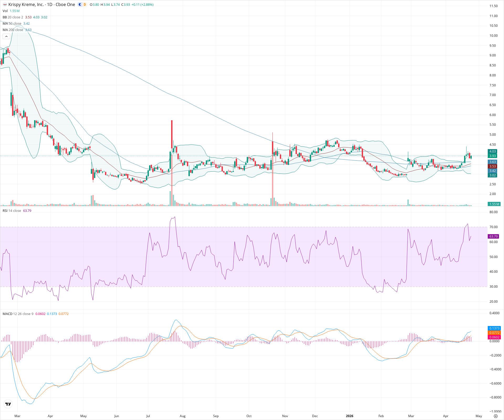Click the orange 'D' delayed-data badge
The image size is (504, 420).
(85, 4)
